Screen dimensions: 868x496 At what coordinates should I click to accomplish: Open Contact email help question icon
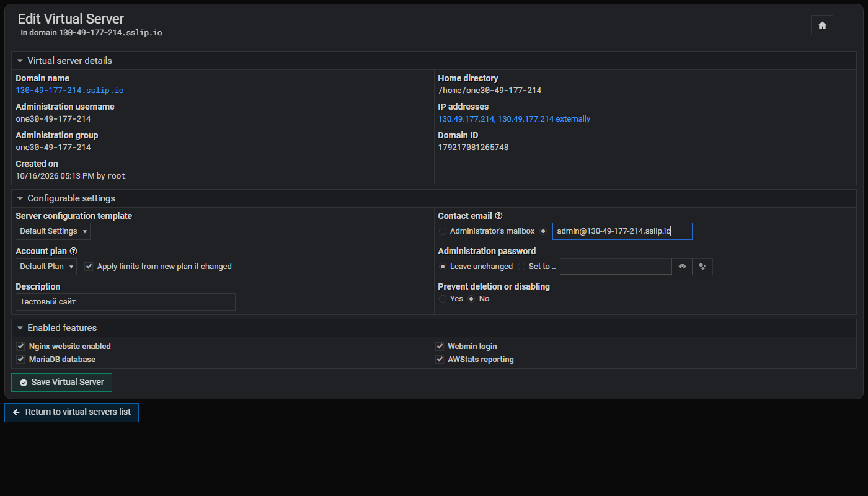pyautogui.click(x=498, y=216)
